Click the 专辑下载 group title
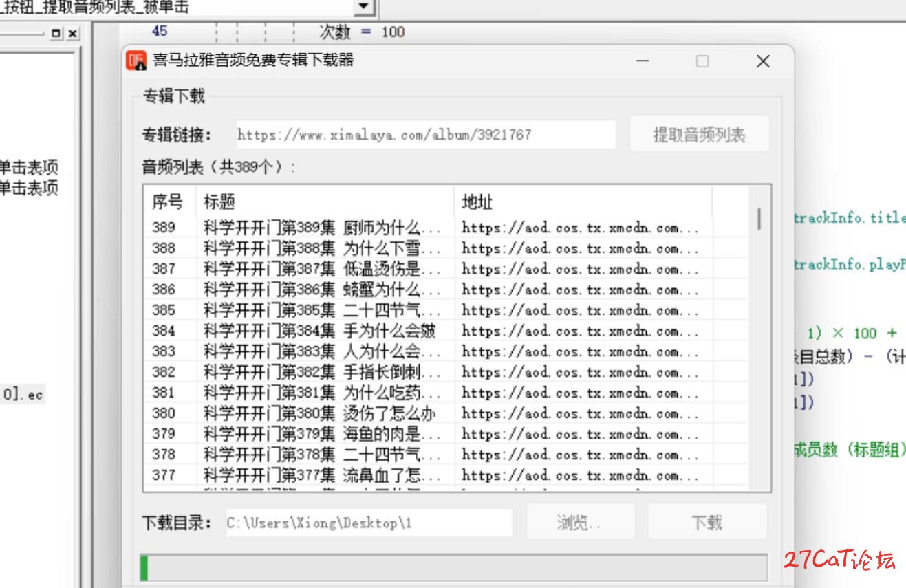906x588 pixels. click(x=174, y=96)
